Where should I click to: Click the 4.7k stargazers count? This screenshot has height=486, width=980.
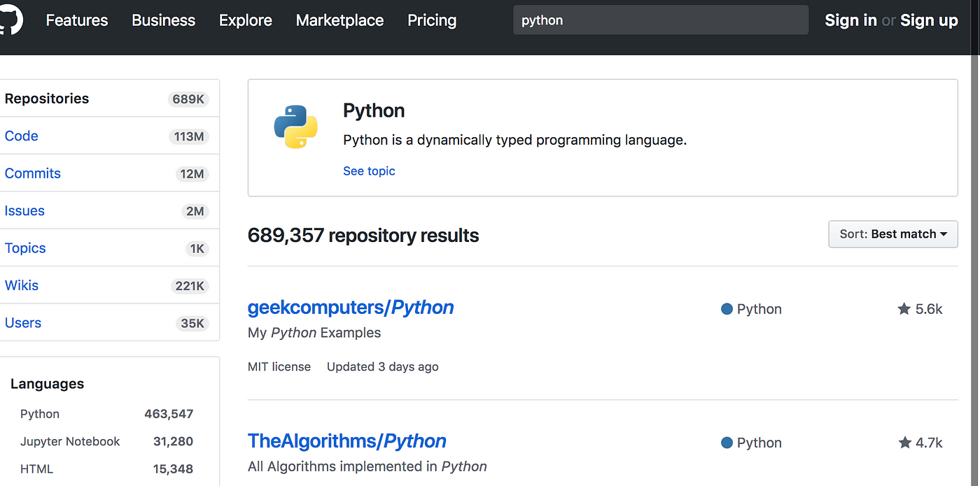tap(929, 443)
